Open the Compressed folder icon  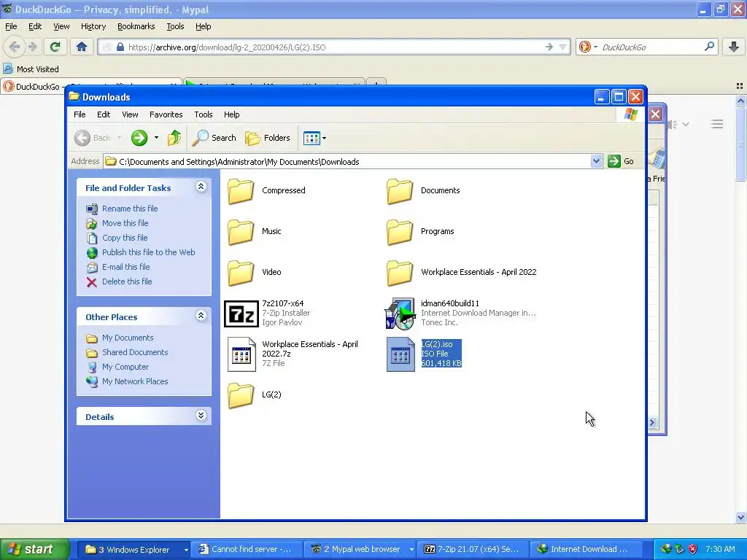241,191
